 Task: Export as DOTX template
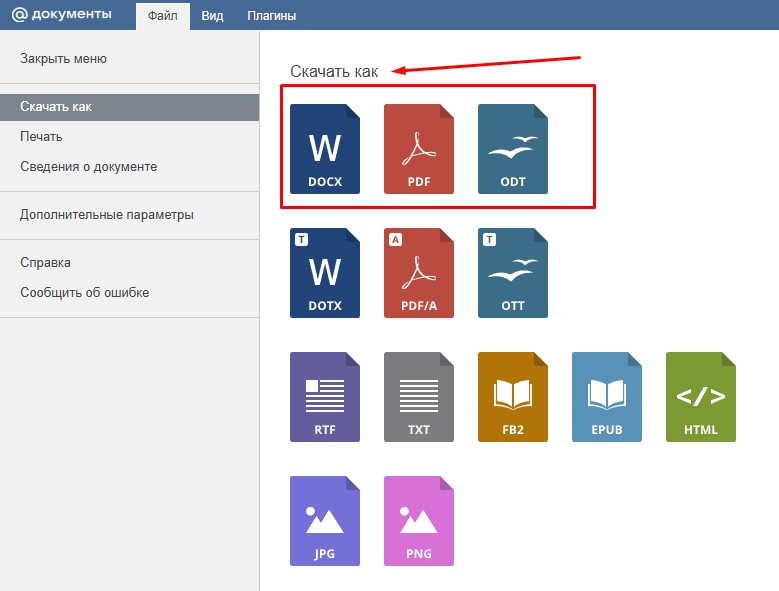pyautogui.click(x=325, y=273)
